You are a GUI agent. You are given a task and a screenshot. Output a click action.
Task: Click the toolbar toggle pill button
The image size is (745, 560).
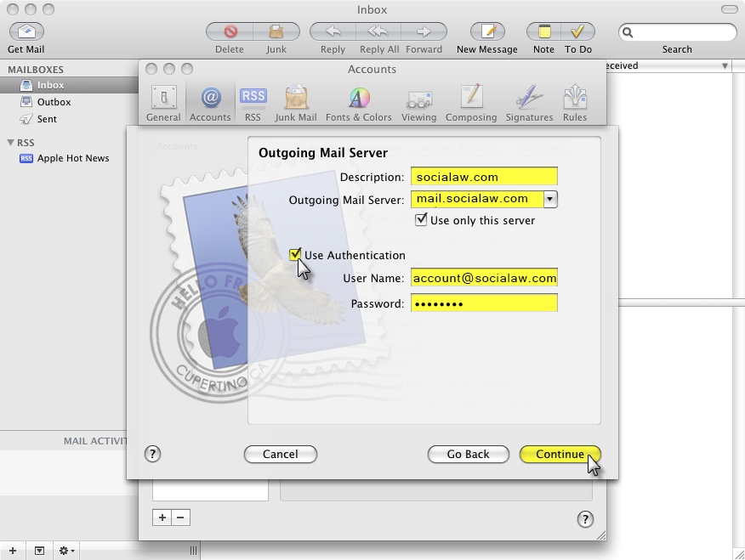(730, 9)
